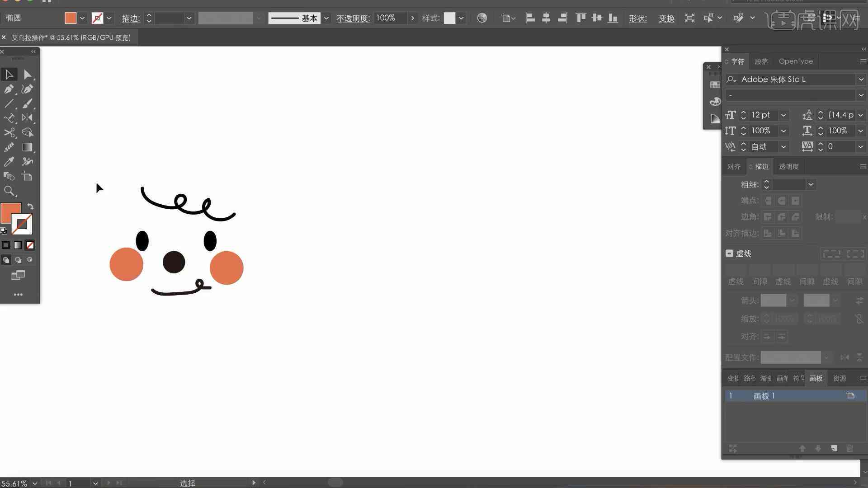Open font size 12 pt dropdown

pos(783,115)
